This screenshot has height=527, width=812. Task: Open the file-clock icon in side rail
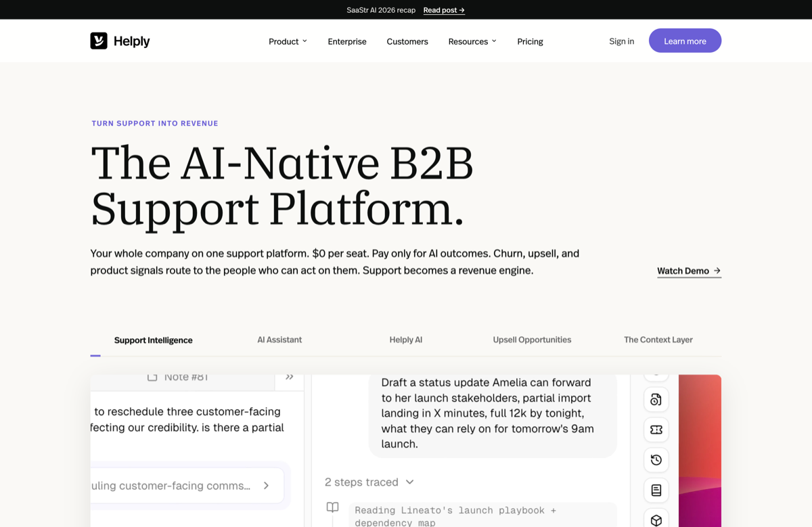click(x=656, y=400)
